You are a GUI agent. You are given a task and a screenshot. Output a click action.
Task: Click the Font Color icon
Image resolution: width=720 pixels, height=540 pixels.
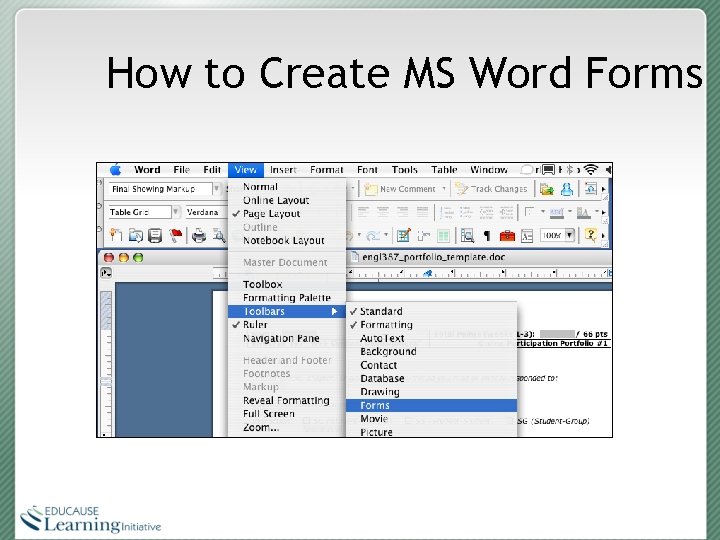(x=584, y=212)
